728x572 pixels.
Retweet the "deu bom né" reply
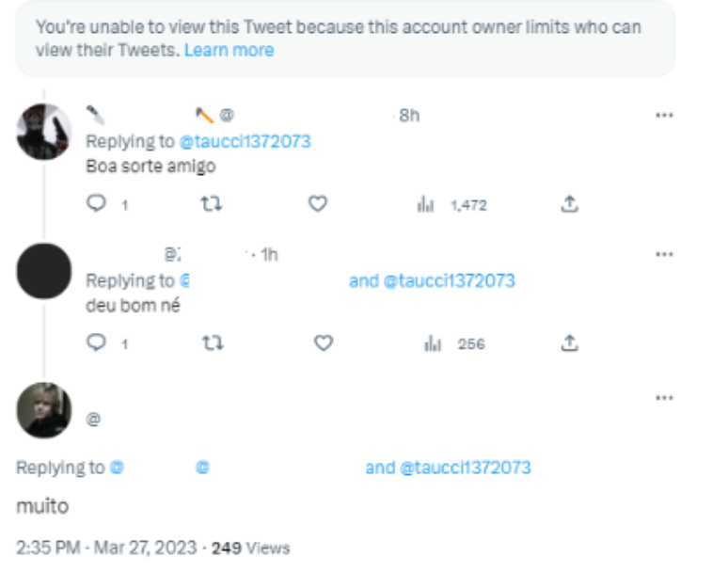[x=212, y=343]
